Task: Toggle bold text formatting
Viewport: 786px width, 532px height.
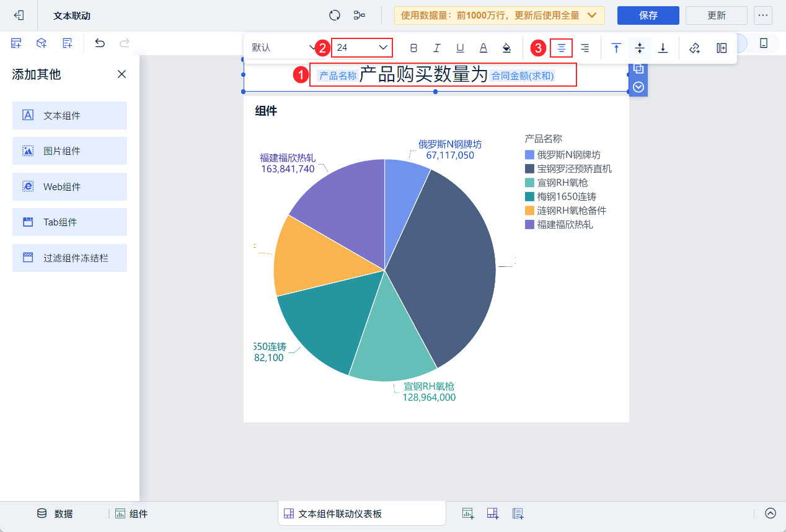Action: (x=414, y=48)
